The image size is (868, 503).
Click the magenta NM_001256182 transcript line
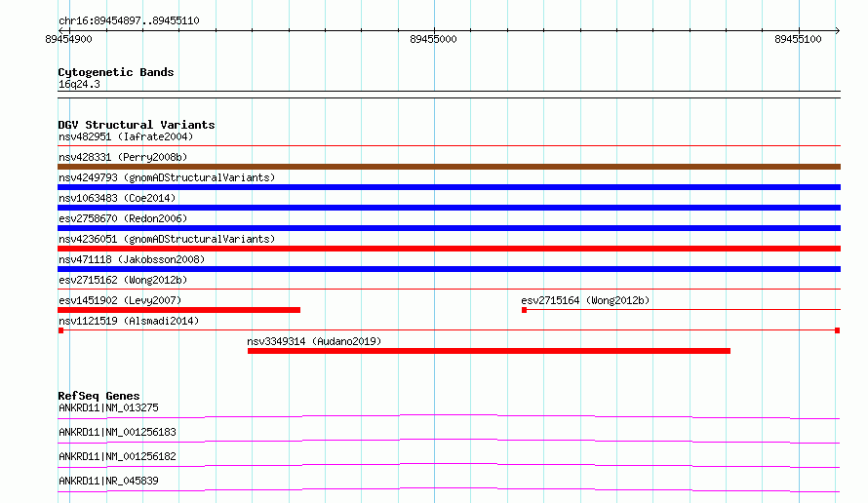[x=449, y=465]
